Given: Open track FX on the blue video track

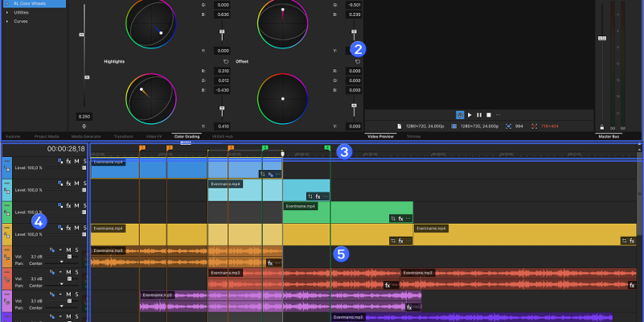Looking at the screenshot, I should tap(68, 161).
